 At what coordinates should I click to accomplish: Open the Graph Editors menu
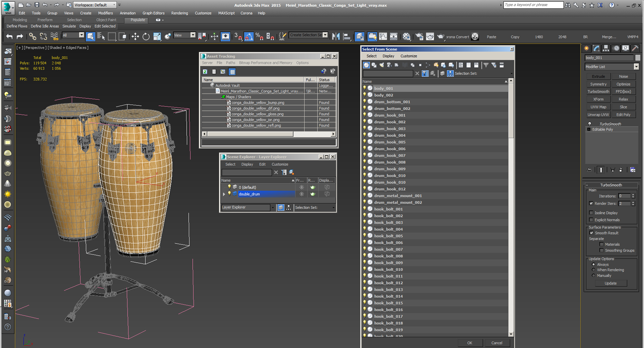click(153, 13)
